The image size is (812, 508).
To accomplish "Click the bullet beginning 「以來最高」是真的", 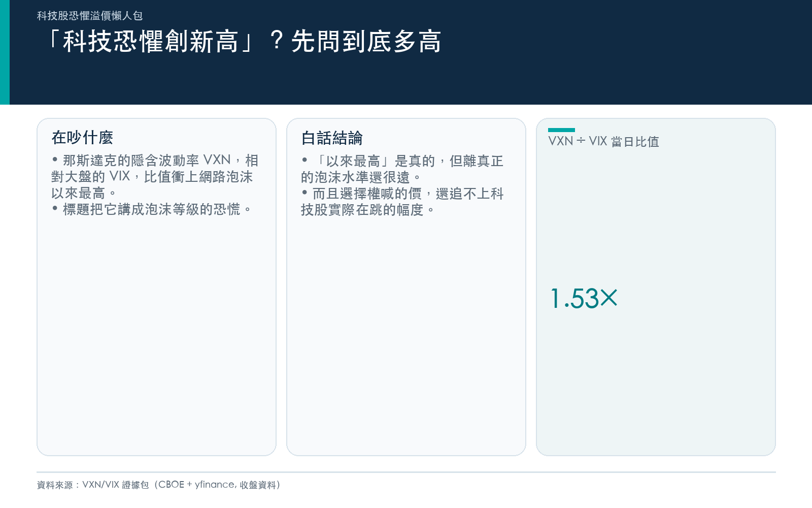I will pos(402,169).
